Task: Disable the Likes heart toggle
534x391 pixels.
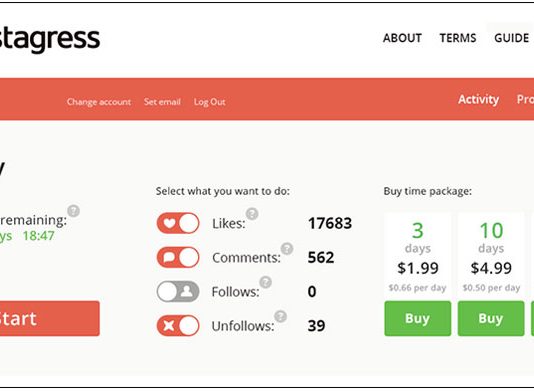Action: point(178,223)
